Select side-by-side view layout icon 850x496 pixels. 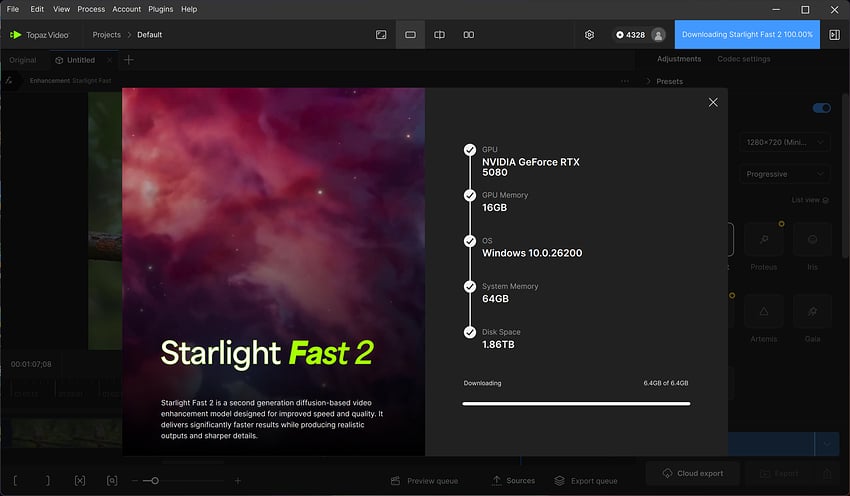469,35
